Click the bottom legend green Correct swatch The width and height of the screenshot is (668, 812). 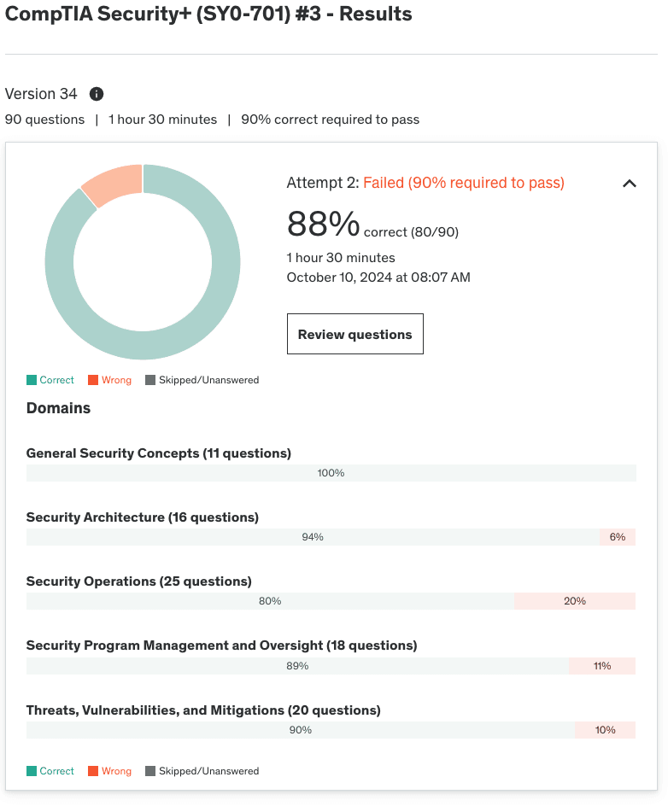pos(32,771)
